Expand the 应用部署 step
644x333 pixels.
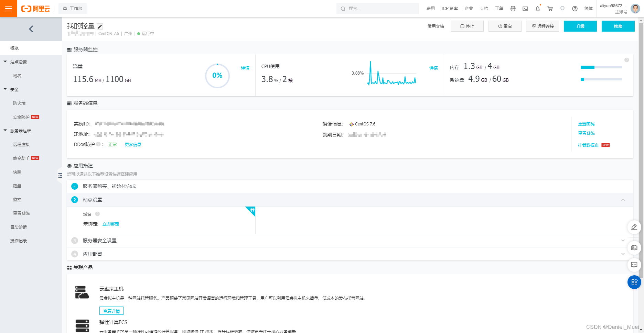[x=623, y=254]
